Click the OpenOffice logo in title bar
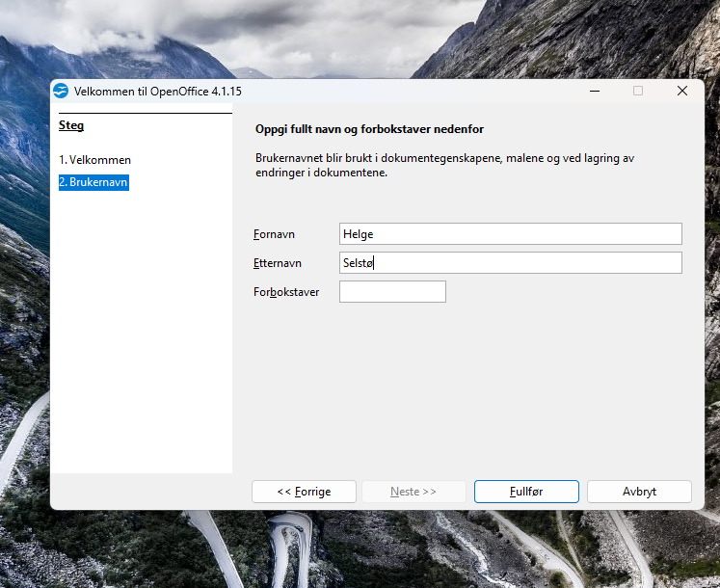 coord(62,91)
